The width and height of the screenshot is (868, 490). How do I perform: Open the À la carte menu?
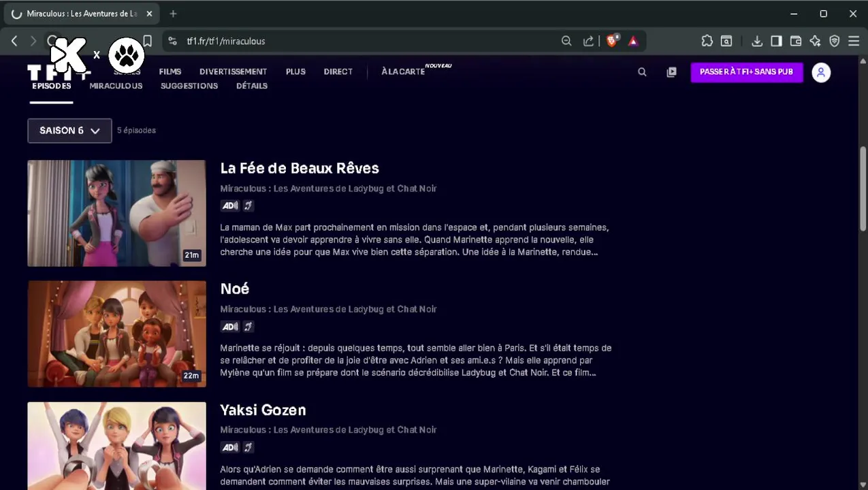coord(403,71)
